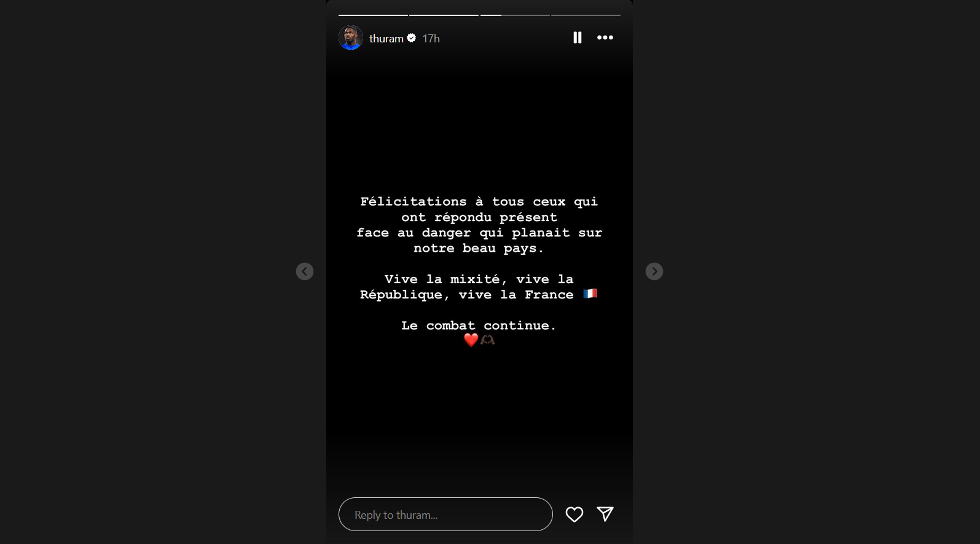Viewport: 980px width, 544px height.
Task: Pause the thuram story playback
Action: click(x=577, y=37)
